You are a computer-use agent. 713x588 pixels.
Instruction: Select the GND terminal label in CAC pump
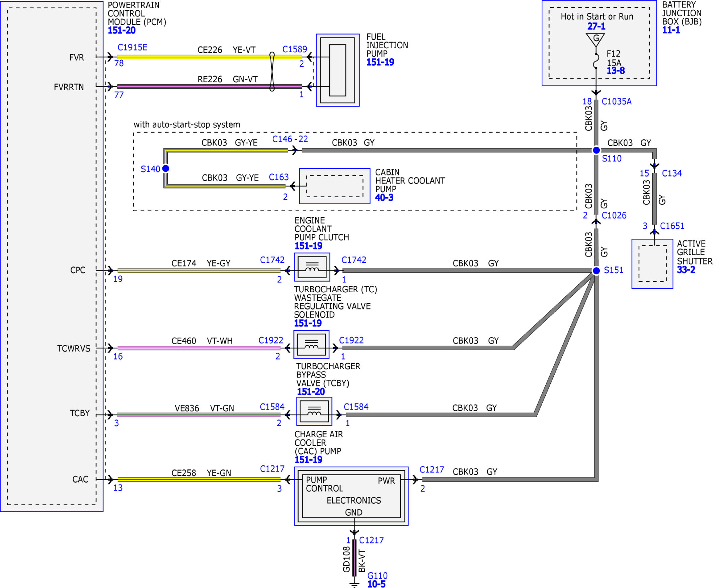[x=354, y=512]
